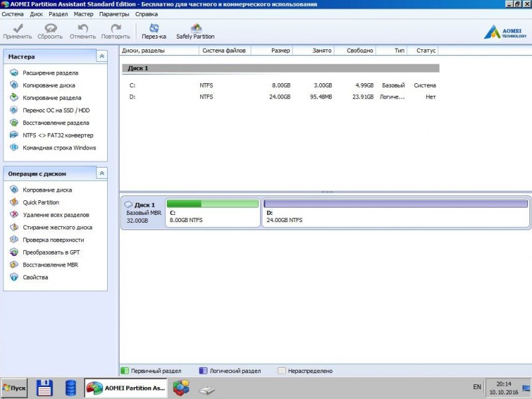Open the Мастер menu
This screenshot has height=399, width=532.
pos(84,14)
